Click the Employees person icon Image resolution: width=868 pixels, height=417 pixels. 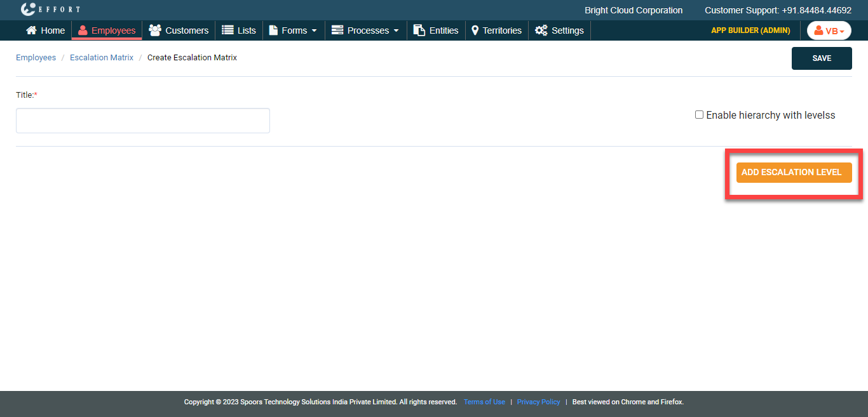[x=83, y=30]
